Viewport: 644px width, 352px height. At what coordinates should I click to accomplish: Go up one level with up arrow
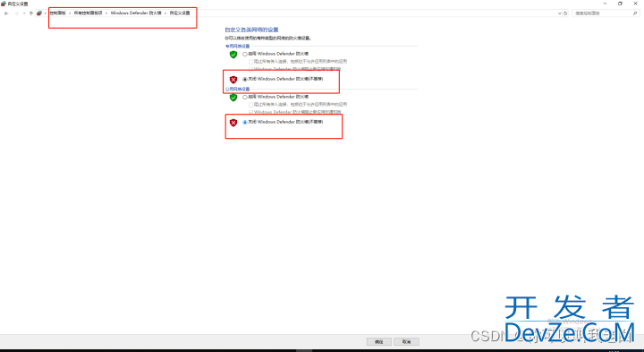pyautogui.click(x=31, y=13)
